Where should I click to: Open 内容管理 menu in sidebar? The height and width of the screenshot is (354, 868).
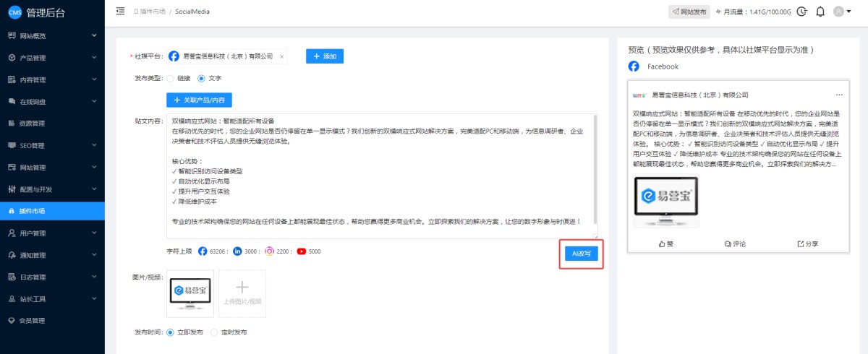click(x=52, y=79)
